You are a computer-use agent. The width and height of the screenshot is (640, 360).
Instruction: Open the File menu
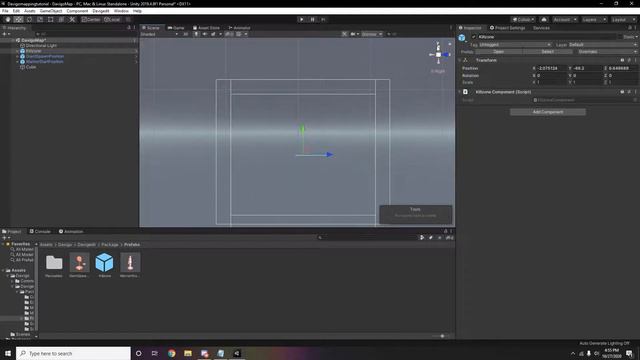pos(5,11)
